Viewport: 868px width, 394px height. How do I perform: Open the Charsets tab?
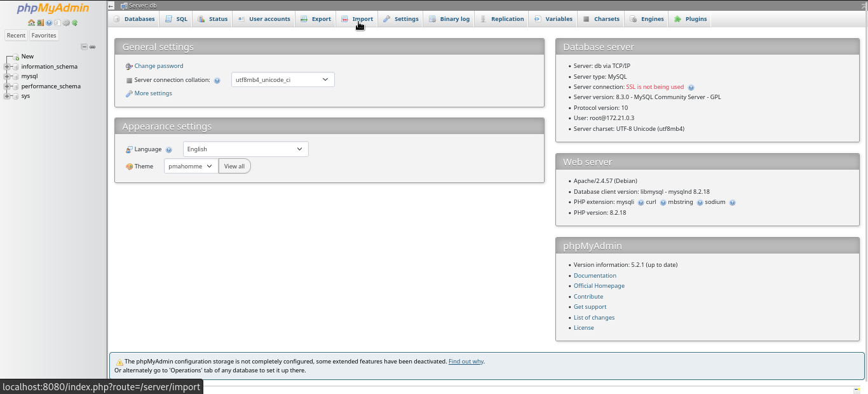click(600, 19)
